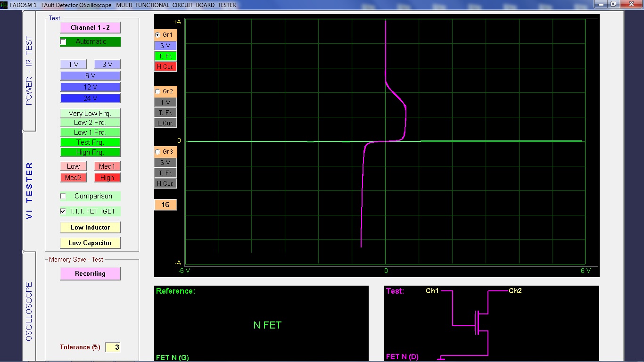Click the Tolerance percentage input field
The height and width of the screenshot is (362, 644).
click(x=113, y=347)
